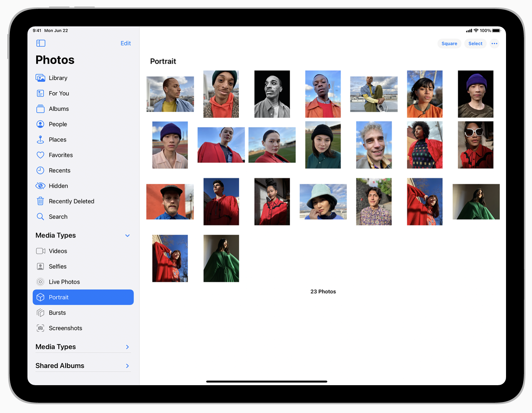
Task: Click the Portrait album heading
Action: pos(163,61)
